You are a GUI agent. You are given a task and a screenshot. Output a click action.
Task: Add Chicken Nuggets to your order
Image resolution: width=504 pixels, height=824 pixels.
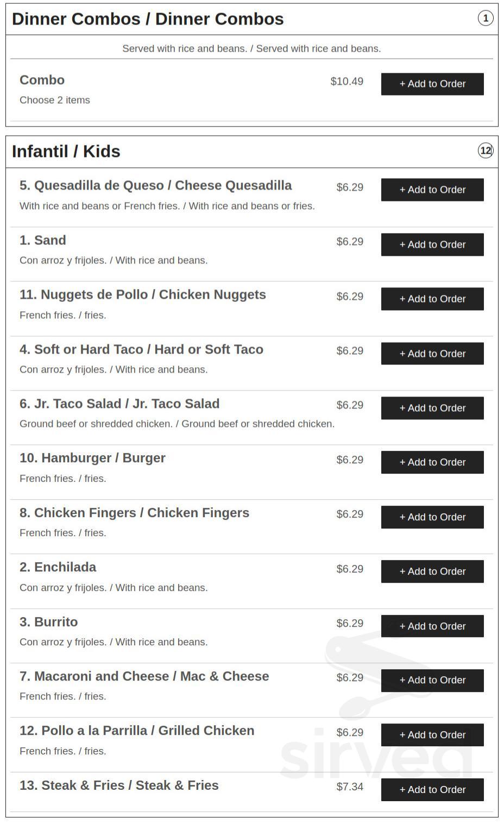(432, 299)
